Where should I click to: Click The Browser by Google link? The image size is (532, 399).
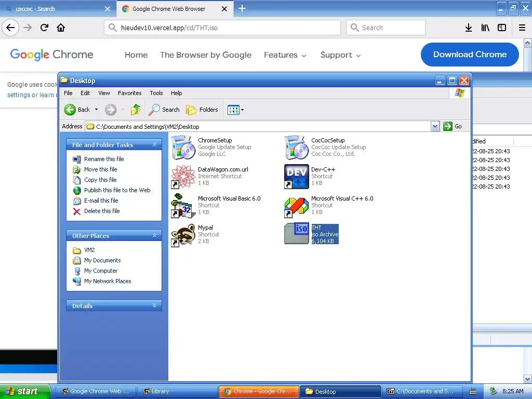pos(206,55)
